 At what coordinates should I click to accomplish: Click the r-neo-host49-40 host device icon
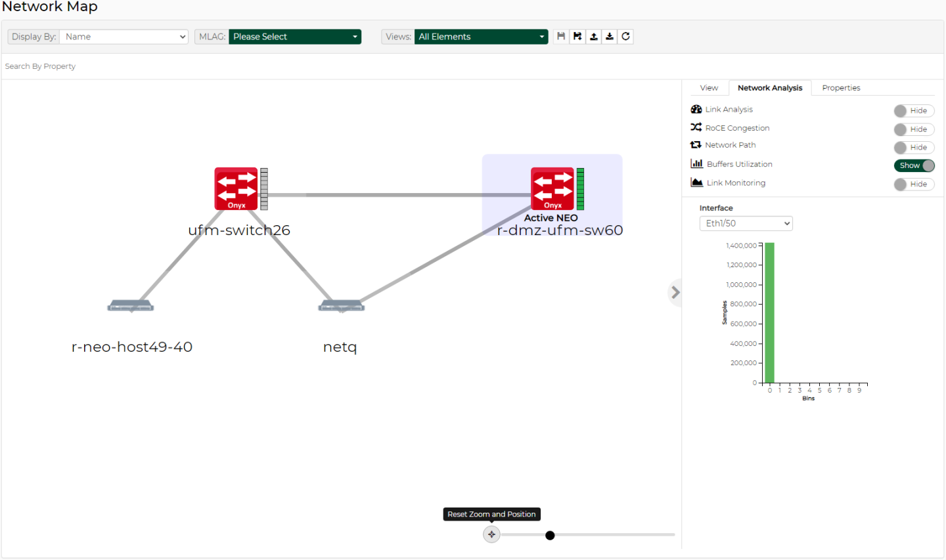(131, 306)
